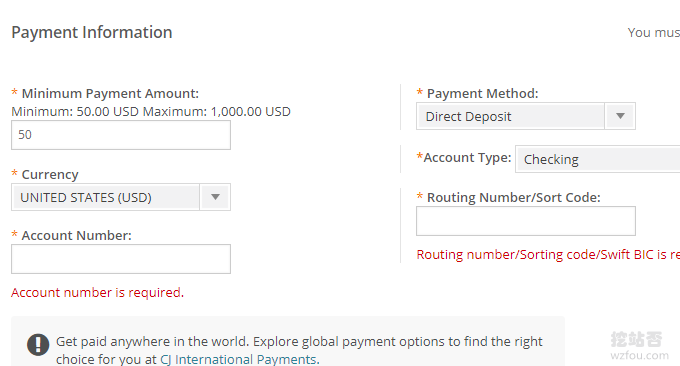Image resolution: width=680 pixels, height=366 pixels.
Task: Click the Account Number input field
Action: pyautogui.click(x=121, y=259)
